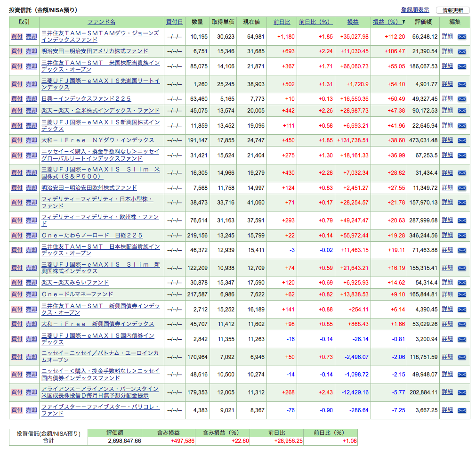Click mail icon in ニッセイグローバルリート row

[462, 155]
